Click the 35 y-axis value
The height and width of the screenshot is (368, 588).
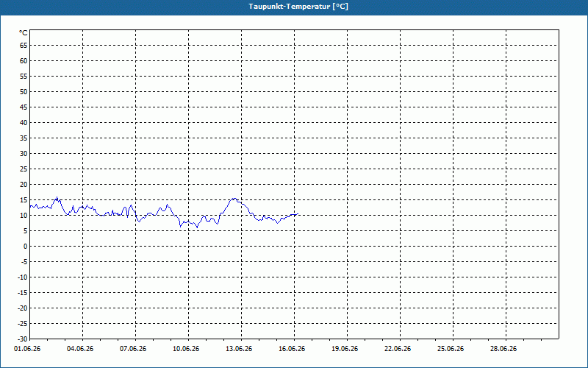click(24, 138)
